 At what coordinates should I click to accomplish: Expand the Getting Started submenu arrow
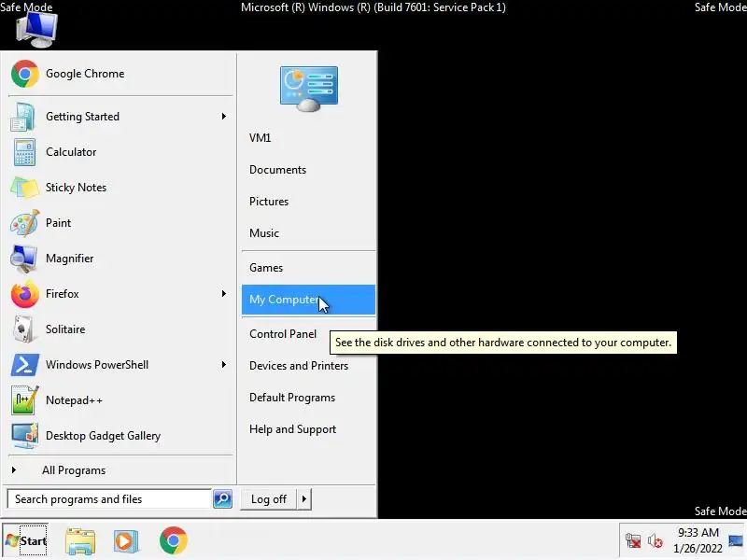(223, 116)
